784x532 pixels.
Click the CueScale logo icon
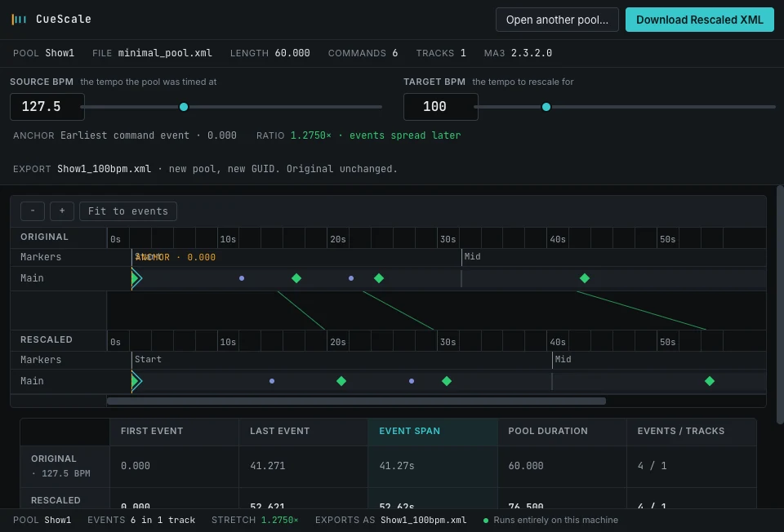coord(19,20)
